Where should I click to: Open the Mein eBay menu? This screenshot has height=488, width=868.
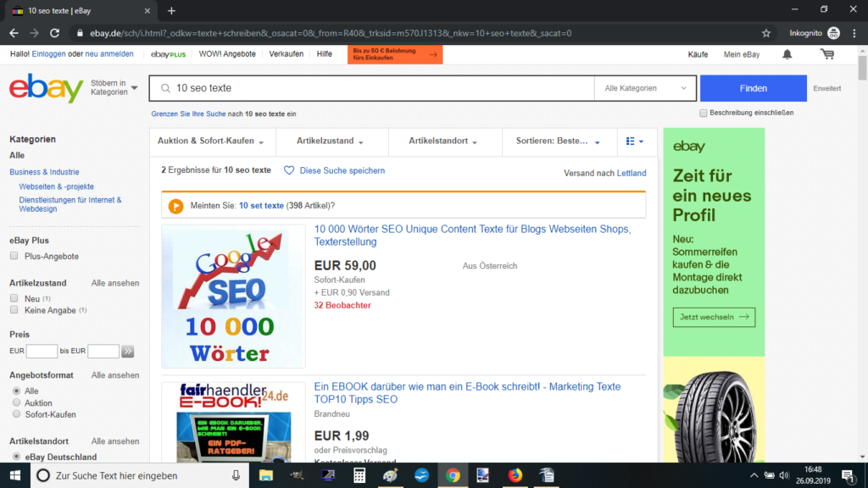pos(742,54)
